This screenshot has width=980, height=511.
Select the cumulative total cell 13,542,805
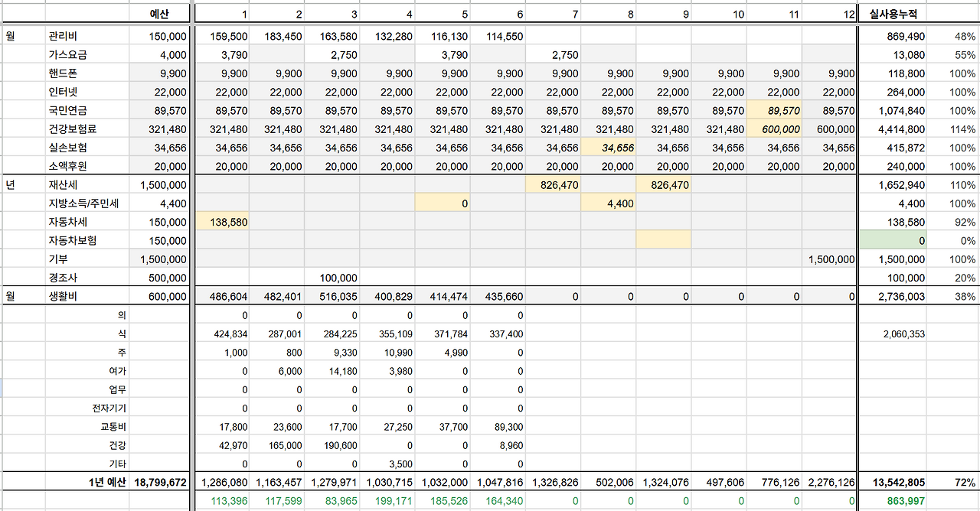pyautogui.click(x=893, y=482)
